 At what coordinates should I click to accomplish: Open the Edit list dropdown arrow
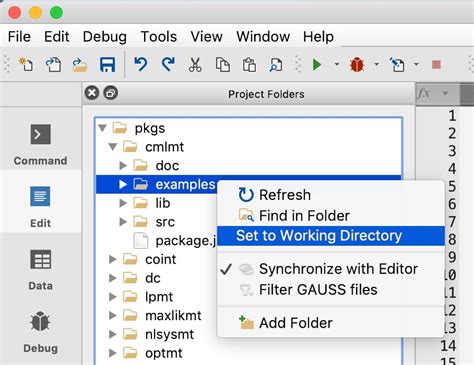[416, 64]
